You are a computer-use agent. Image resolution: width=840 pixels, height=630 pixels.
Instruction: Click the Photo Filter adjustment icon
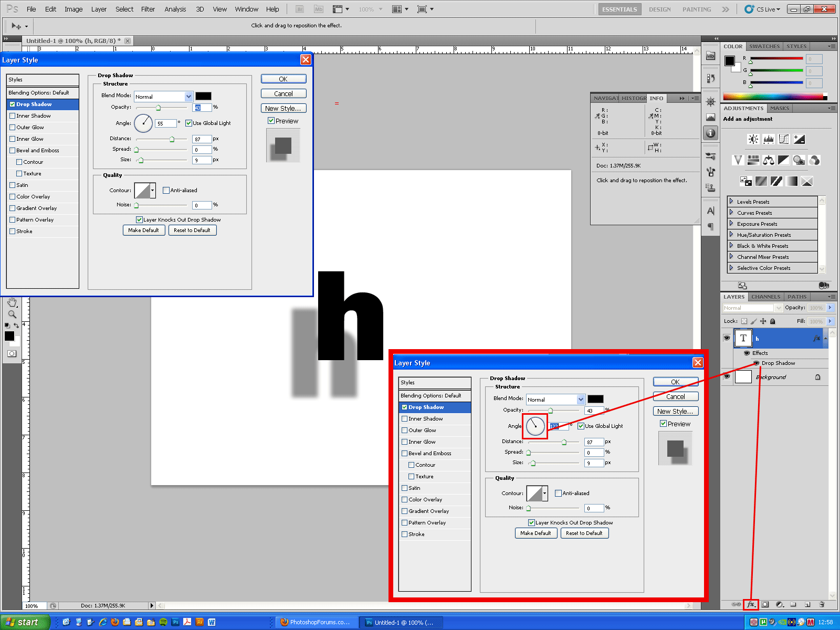point(799,160)
